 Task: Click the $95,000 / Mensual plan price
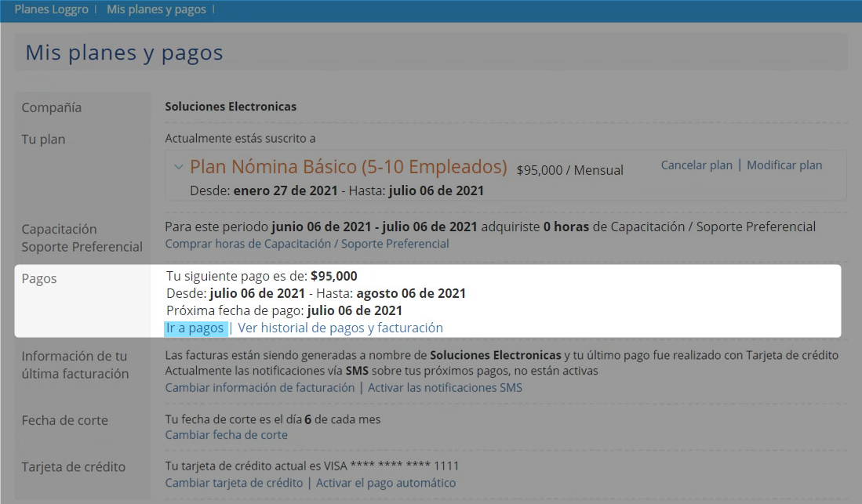(x=569, y=170)
